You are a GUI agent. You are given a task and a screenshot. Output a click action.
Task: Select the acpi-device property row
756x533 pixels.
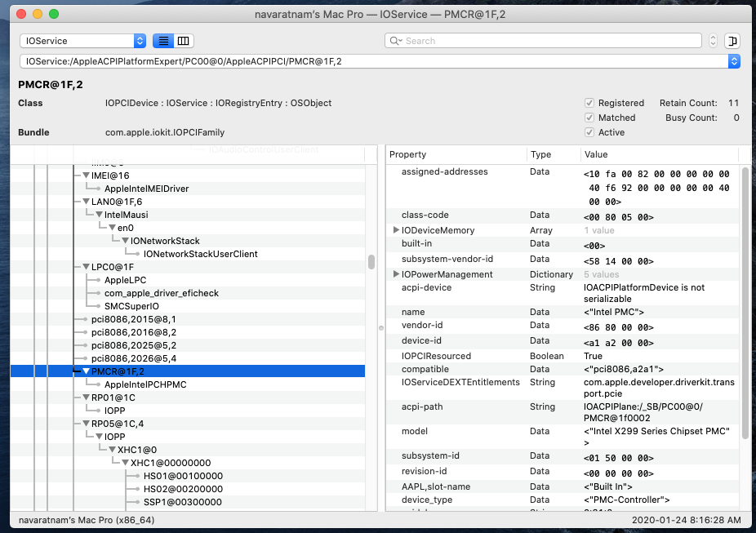click(563, 293)
